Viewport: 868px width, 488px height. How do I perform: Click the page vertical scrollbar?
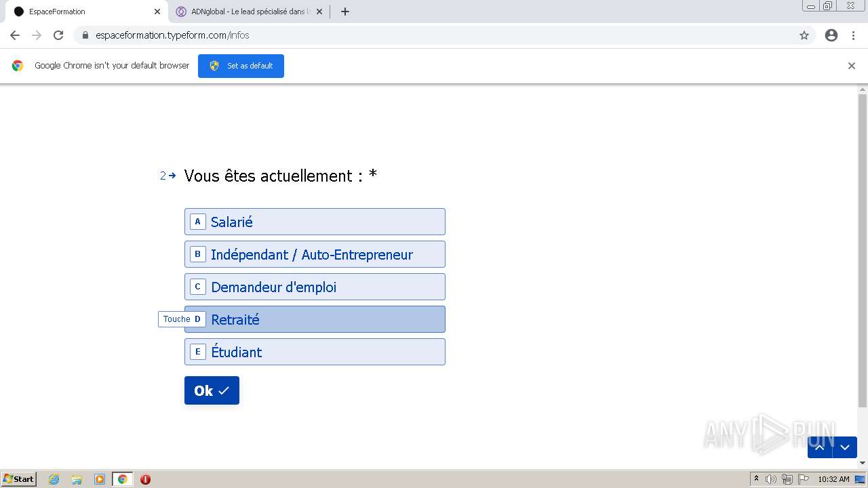pyautogui.click(x=863, y=251)
